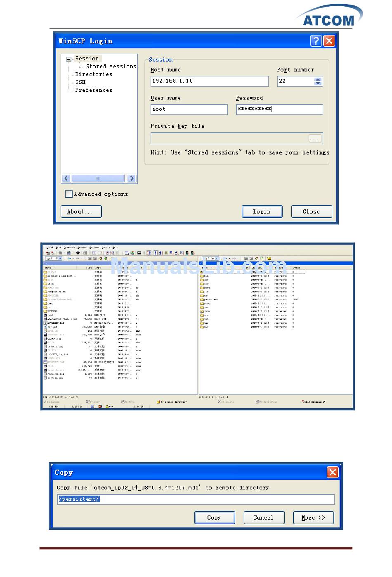392x577 pixels.
Task: Browse for a private key file
Action: 315,138
